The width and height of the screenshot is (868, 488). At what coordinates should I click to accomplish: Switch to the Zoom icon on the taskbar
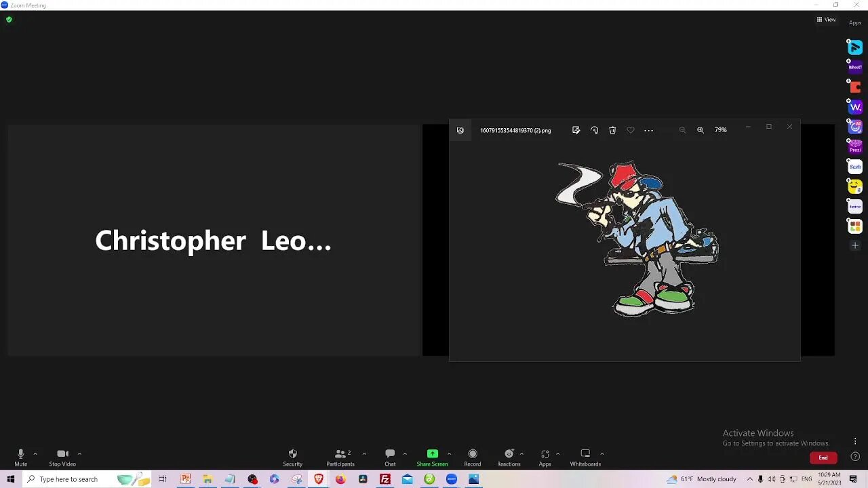click(452, 479)
